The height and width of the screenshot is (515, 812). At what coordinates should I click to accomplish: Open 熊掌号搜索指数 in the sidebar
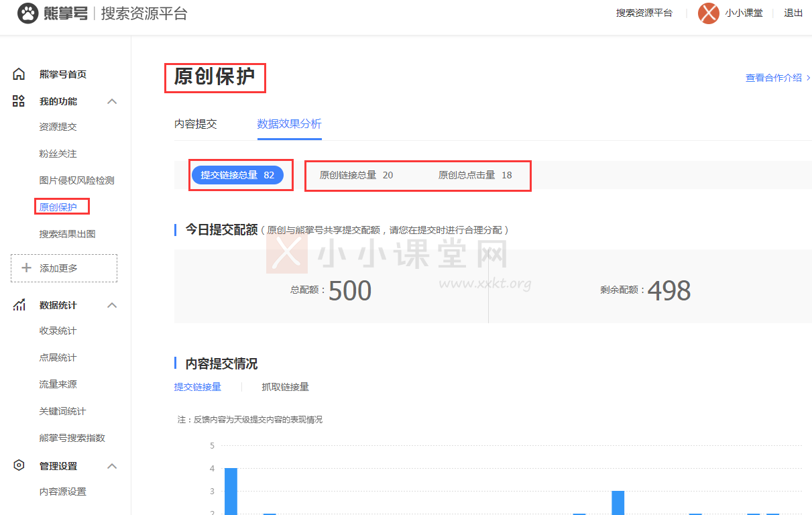click(x=72, y=438)
